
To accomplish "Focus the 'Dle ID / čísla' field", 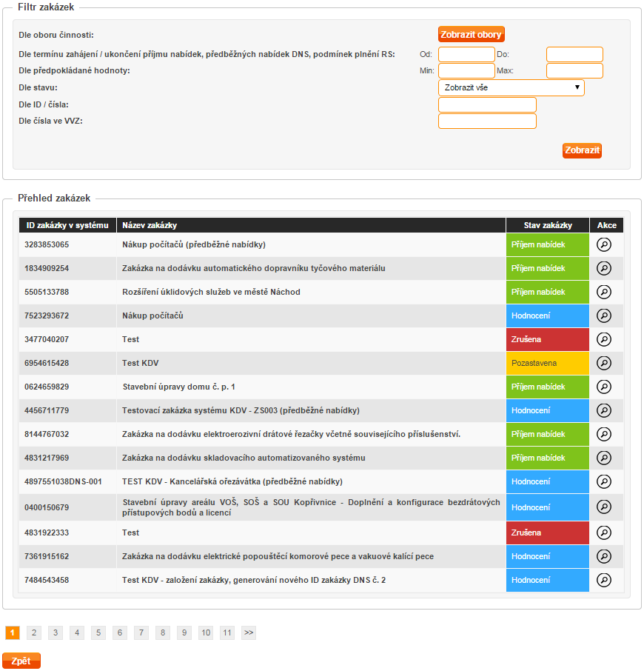I will pos(487,105).
